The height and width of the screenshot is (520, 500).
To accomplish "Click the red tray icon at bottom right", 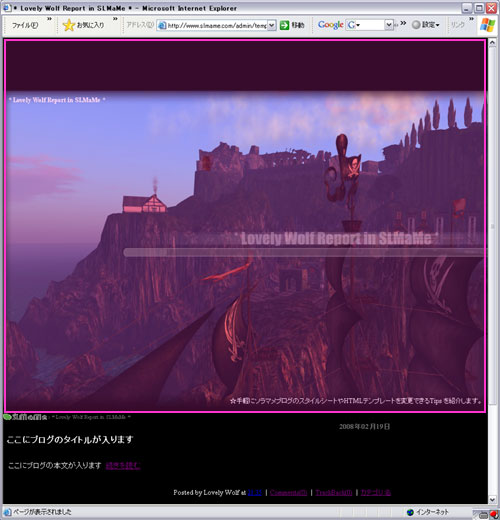I will coord(495,515).
